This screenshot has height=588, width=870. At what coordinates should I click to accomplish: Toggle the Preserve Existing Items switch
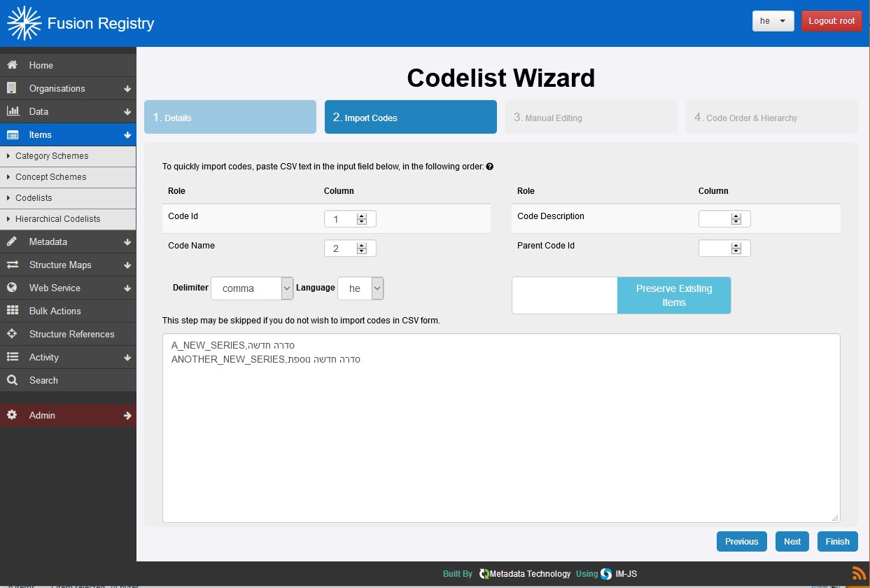point(621,295)
